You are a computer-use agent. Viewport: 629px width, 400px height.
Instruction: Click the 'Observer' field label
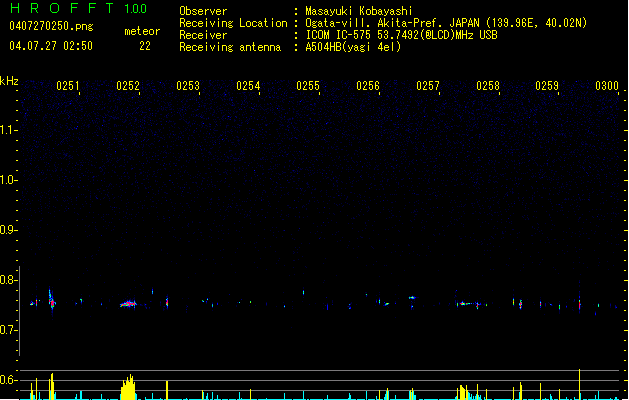(203, 11)
